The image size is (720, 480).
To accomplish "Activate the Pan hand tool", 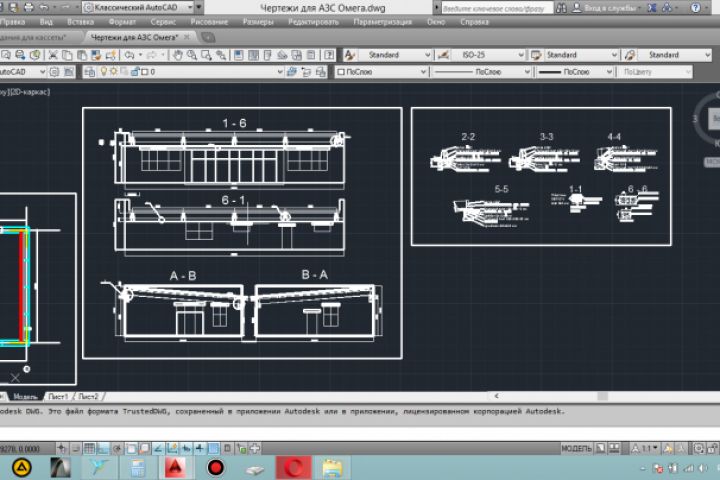I will 177,55.
